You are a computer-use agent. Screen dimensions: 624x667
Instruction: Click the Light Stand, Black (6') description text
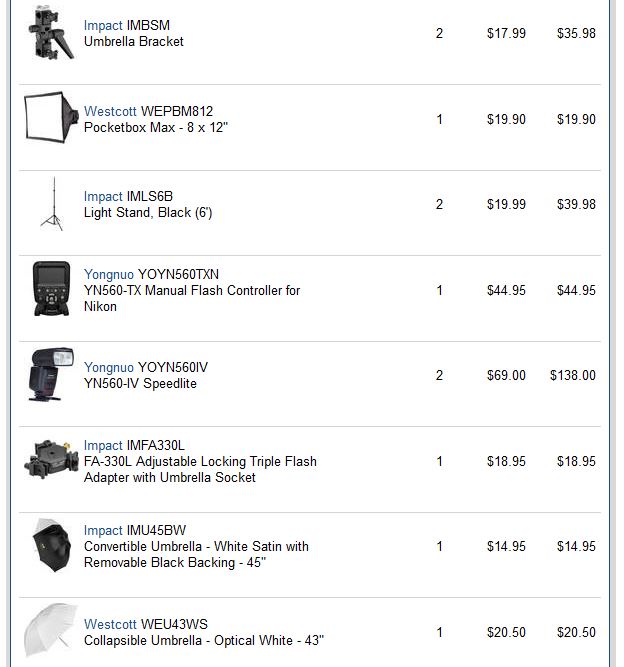coord(148,212)
